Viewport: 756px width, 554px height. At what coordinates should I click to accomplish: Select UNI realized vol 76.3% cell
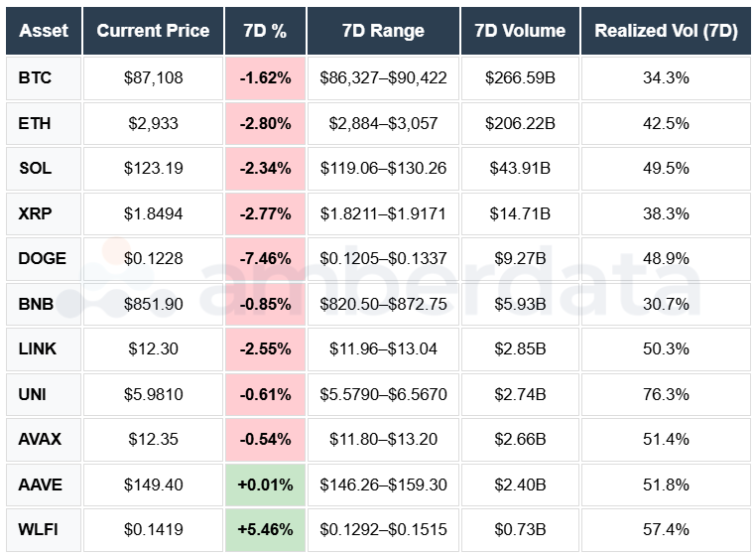(666, 394)
